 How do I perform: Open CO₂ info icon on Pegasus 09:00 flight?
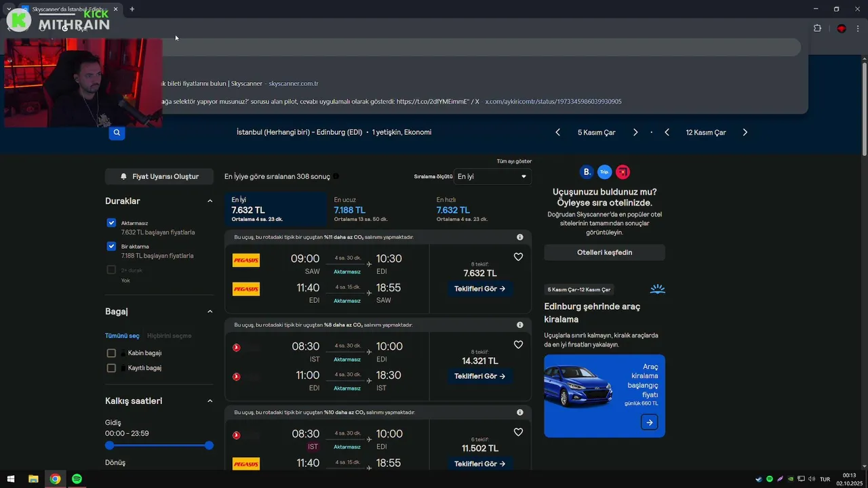point(520,237)
